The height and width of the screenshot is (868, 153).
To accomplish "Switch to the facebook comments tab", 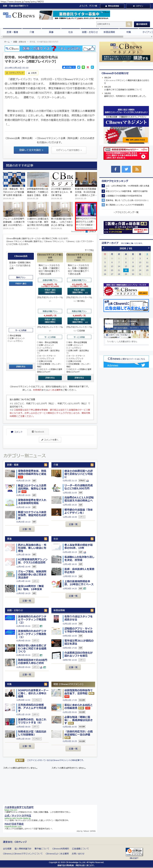I will (38, 431).
